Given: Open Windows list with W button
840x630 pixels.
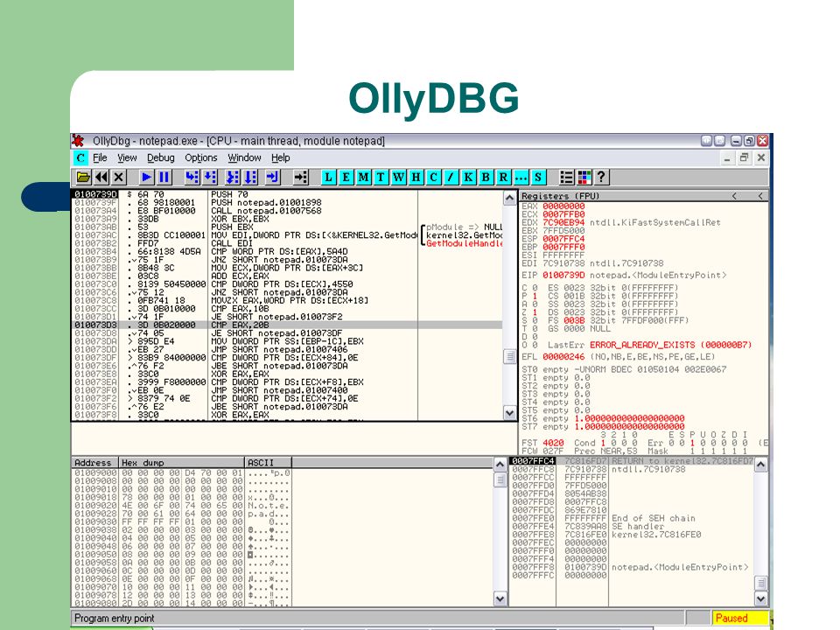Looking at the screenshot, I should (399, 178).
